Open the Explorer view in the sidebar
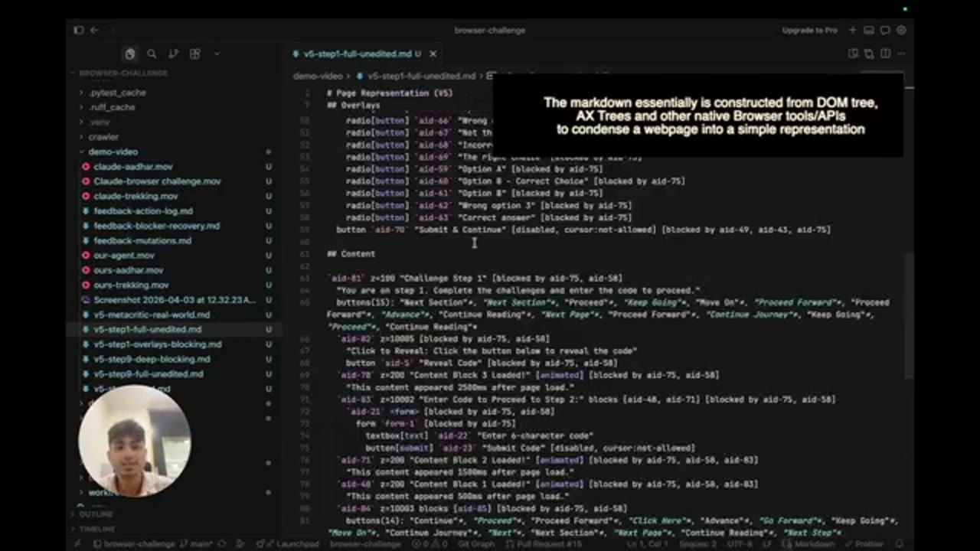 pyautogui.click(x=130, y=54)
